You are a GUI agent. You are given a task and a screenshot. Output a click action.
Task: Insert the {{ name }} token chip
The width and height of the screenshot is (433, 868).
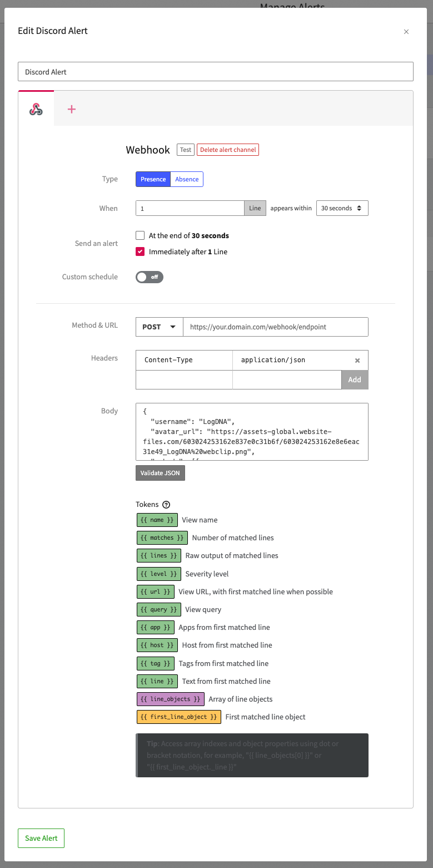click(157, 520)
